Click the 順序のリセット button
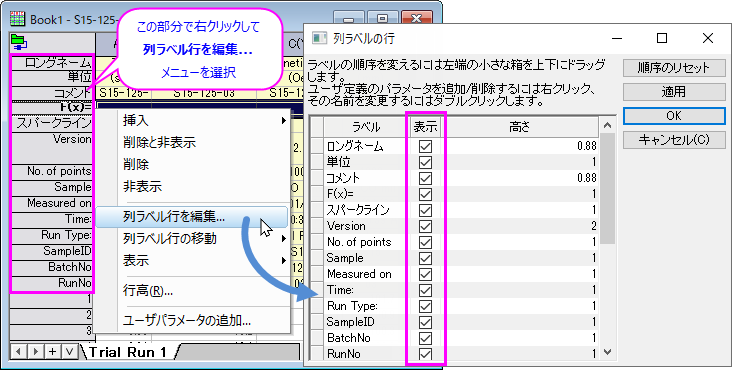732x370 pixels. (x=674, y=68)
